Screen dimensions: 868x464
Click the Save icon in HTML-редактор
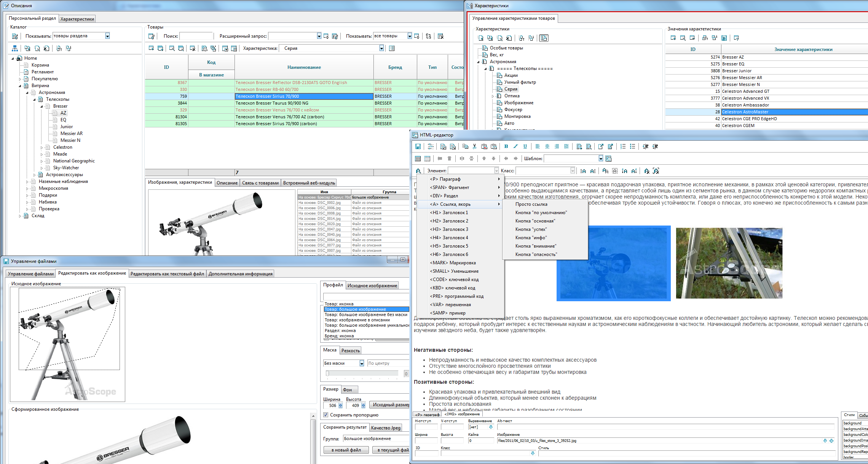[418, 147]
